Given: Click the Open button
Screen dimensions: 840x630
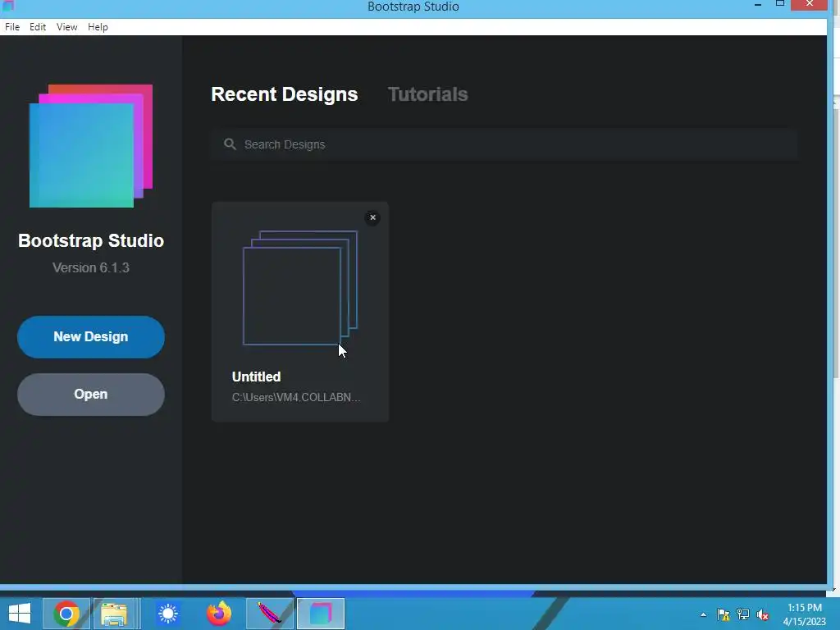Looking at the screenshot, I should (x=91, y=395).
